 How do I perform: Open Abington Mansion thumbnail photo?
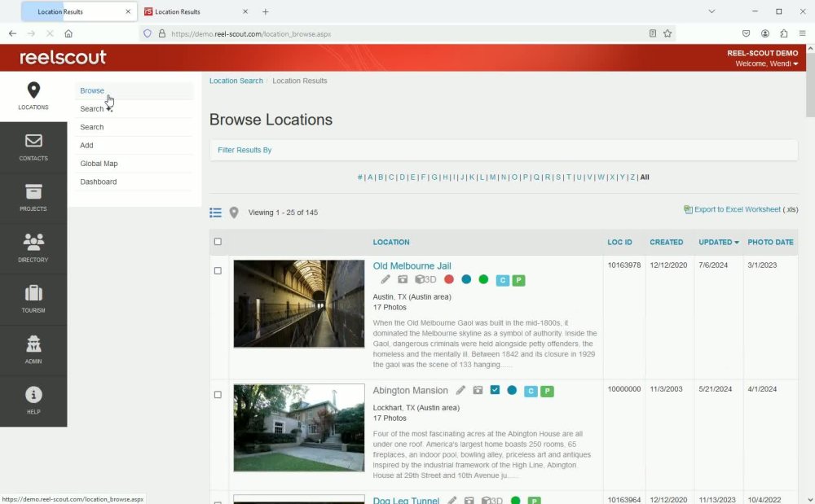point(299,427)
